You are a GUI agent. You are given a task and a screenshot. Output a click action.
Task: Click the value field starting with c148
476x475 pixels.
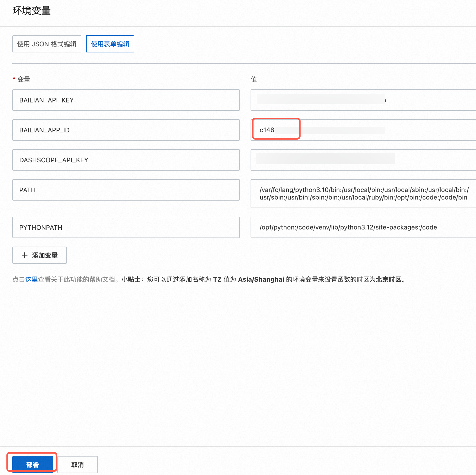coord(363,130)
